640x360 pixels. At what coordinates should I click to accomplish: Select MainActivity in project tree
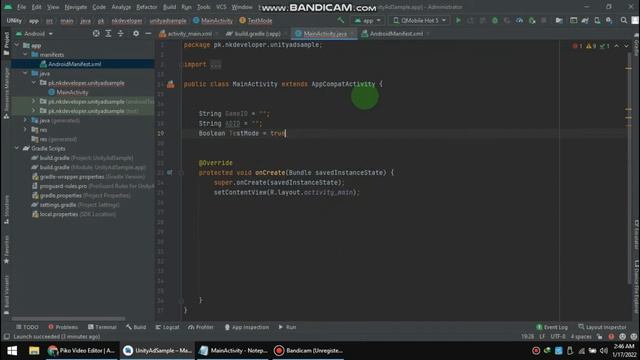pos(72,92)
